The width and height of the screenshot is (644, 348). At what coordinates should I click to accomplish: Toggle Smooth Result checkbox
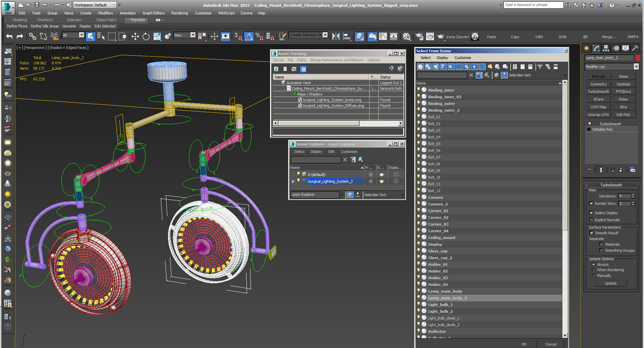pos(591,233)
